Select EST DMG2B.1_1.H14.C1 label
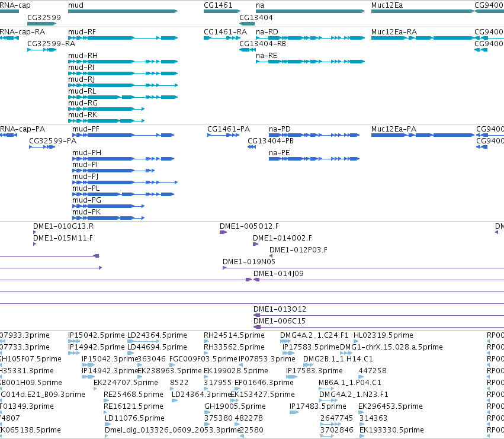Screen dimensions: 504x439 338,359
